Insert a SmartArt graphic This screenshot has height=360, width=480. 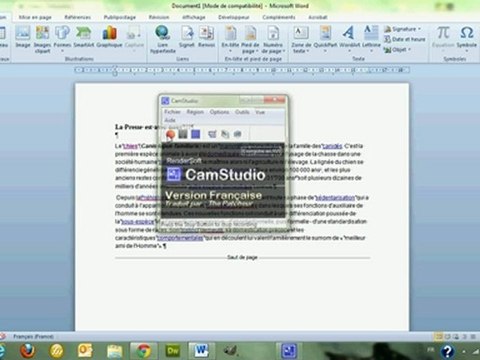(84, 37)
